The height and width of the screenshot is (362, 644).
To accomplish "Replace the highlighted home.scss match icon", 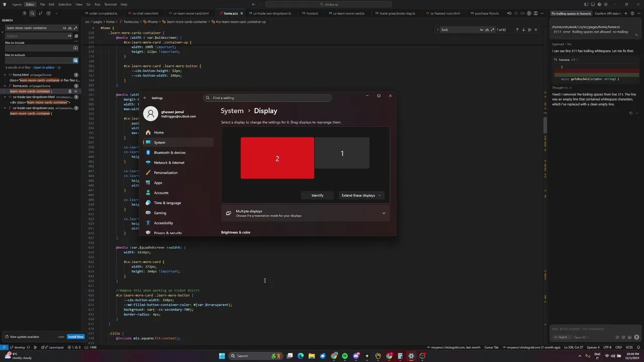I will tap(70, 92).
